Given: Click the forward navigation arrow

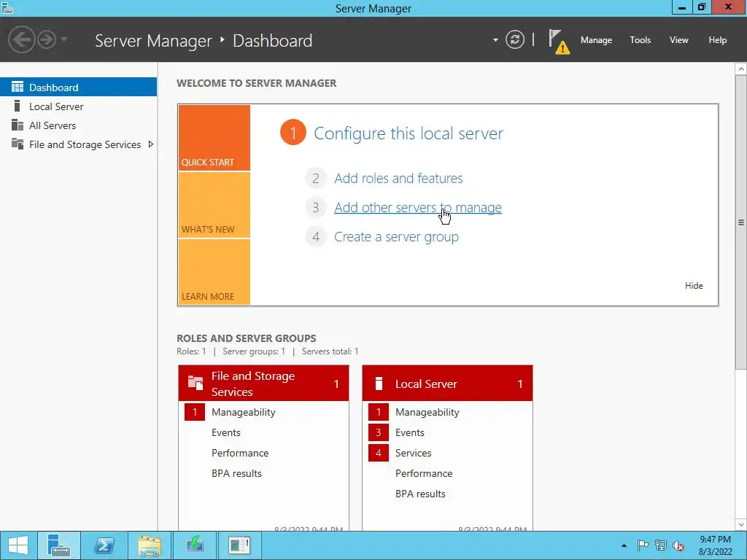Looking at the screenshot, I should coord(47,39).
